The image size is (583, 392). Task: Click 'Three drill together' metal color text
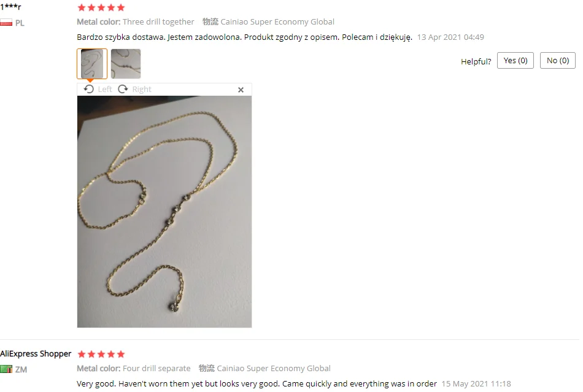click(x=158, y=22)
